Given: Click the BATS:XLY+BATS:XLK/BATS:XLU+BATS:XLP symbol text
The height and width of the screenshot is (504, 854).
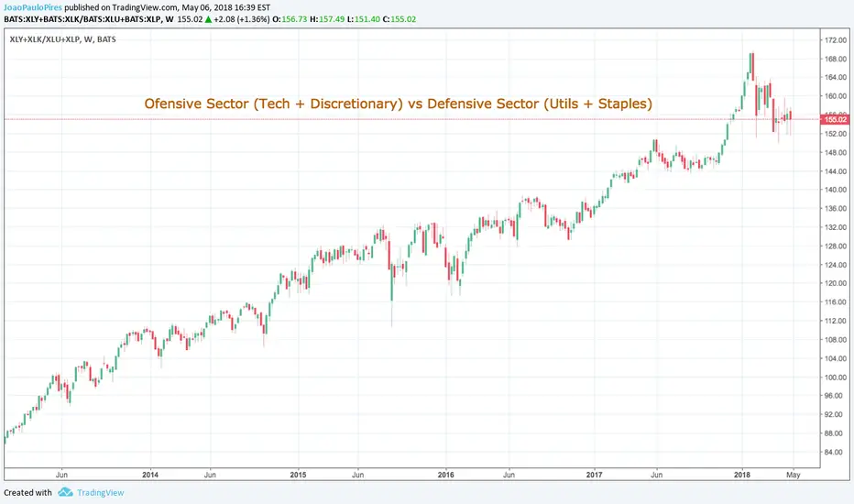Looking at the screenshot, I should point(82,19).
